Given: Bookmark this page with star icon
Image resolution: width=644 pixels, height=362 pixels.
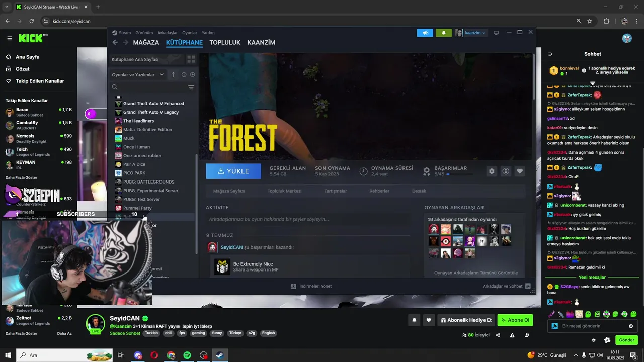Looking at the screenshot, I should (x=590, y=21).
